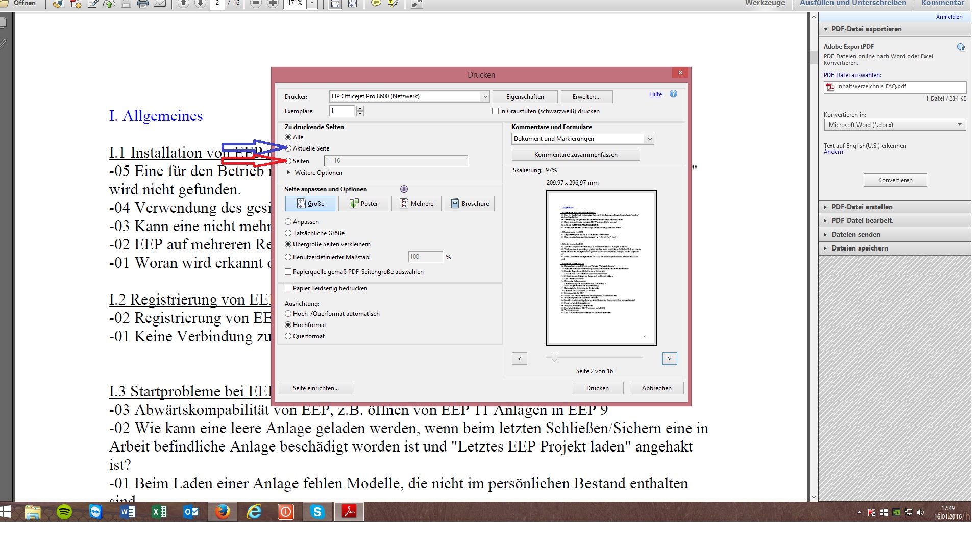Select the Aktuelle Seite radio button
Viewport: 980px width, 551px height.
tap(288, 148)
